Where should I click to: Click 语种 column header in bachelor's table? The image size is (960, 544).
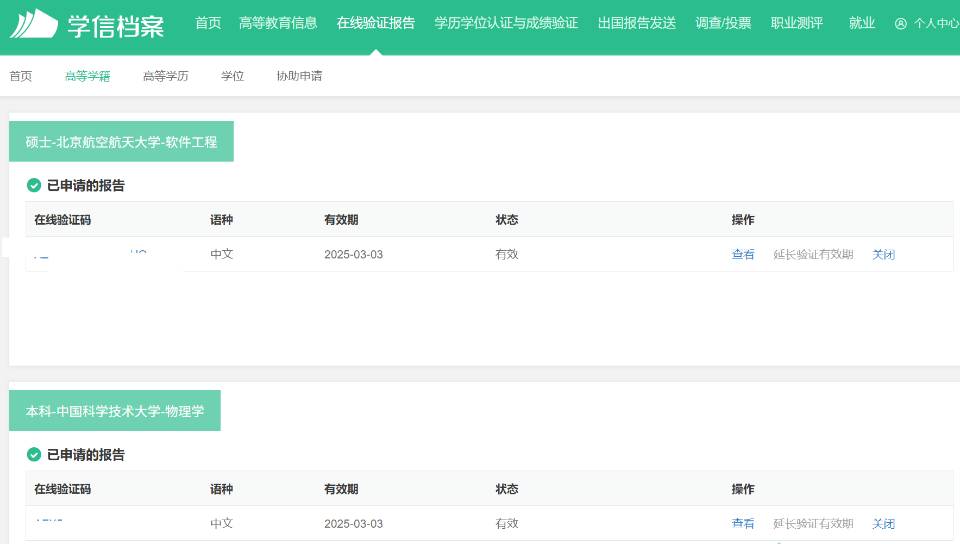(x=222, y=489)
